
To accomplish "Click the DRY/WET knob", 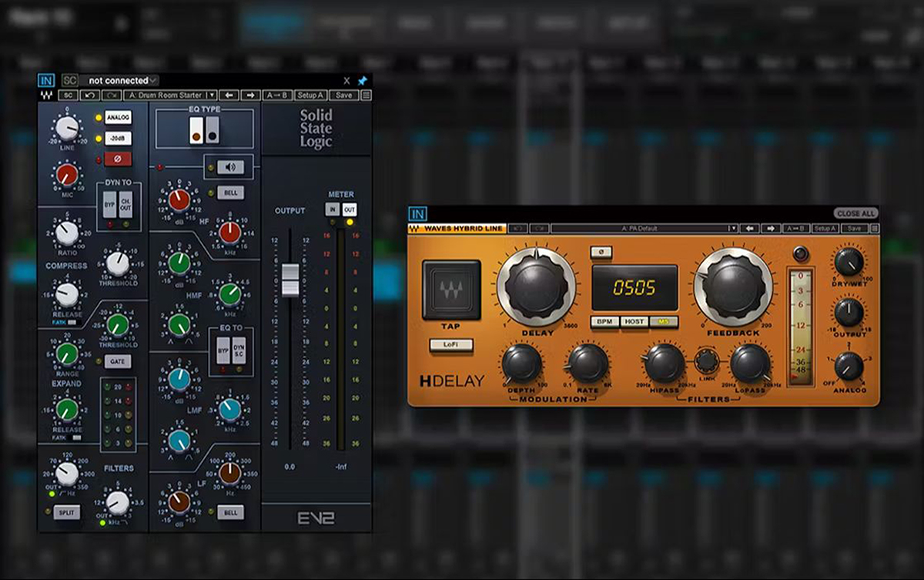I will 849,262.
